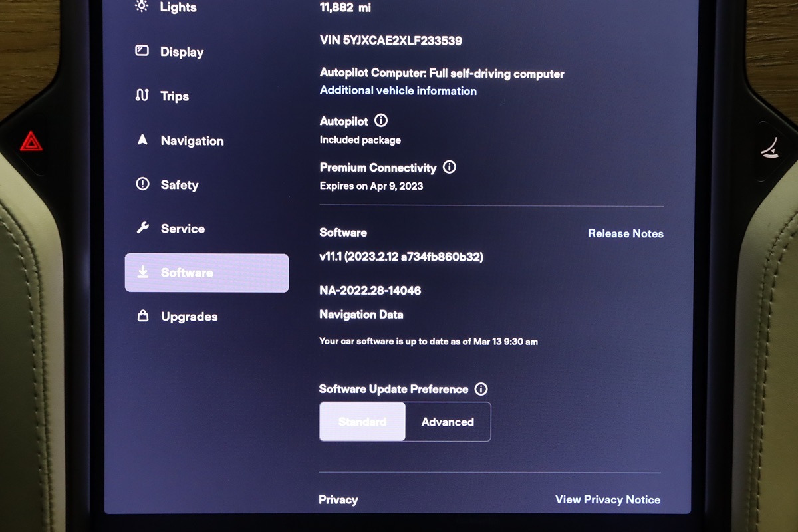The width and height of the screenshot is (798, 532).
Task: Click the Software download icon
Action: (142, 273)
